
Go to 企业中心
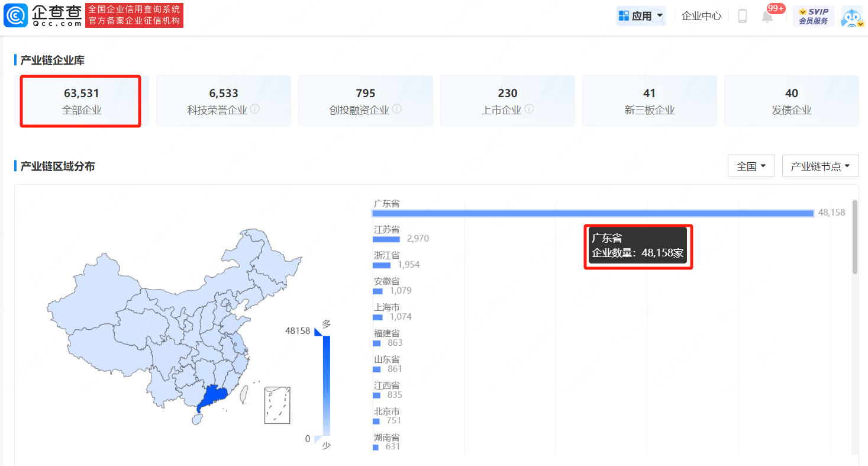click(x=701, y=16)
